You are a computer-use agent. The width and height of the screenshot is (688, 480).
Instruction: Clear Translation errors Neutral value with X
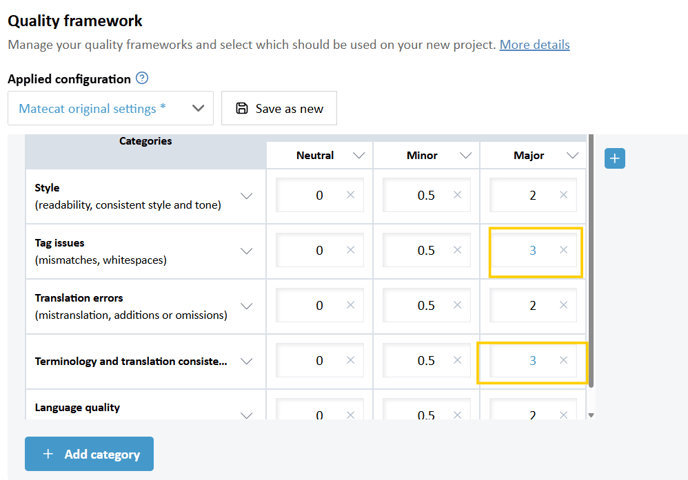tap(350, 305)
